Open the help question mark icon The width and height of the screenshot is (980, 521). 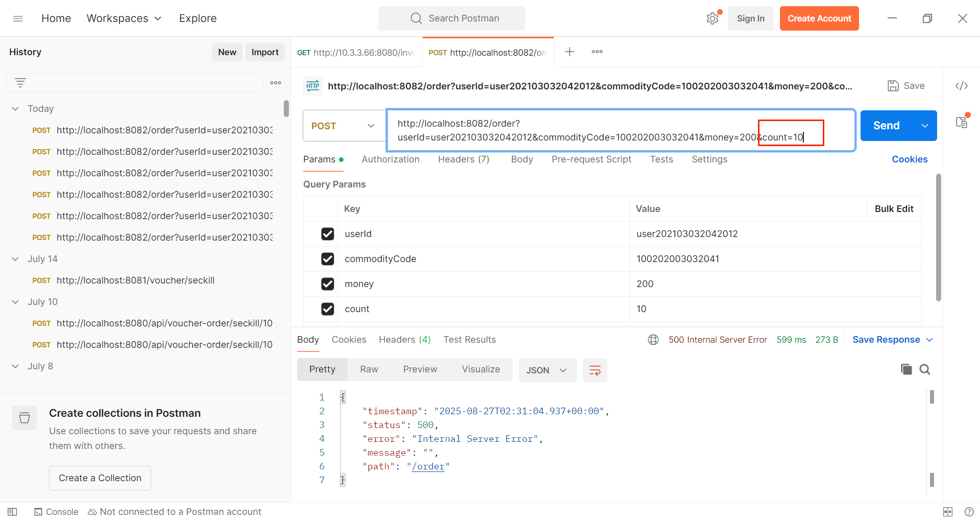pos(969,512)
